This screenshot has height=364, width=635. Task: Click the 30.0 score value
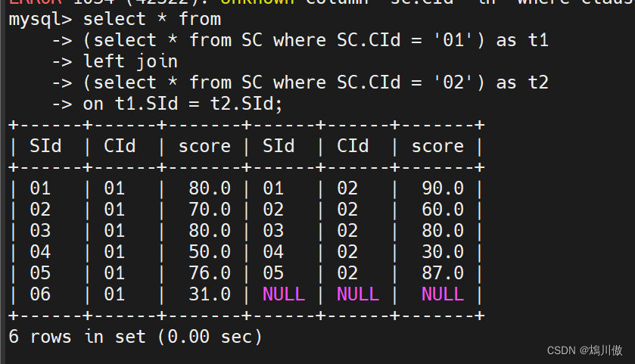tap(443, 252)
